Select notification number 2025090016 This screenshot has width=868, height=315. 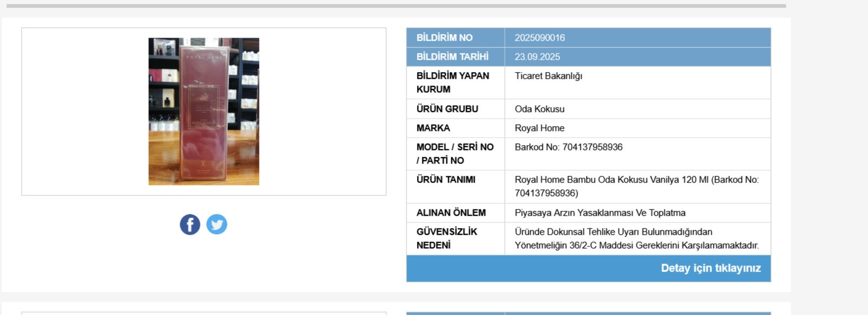point(540,38)
